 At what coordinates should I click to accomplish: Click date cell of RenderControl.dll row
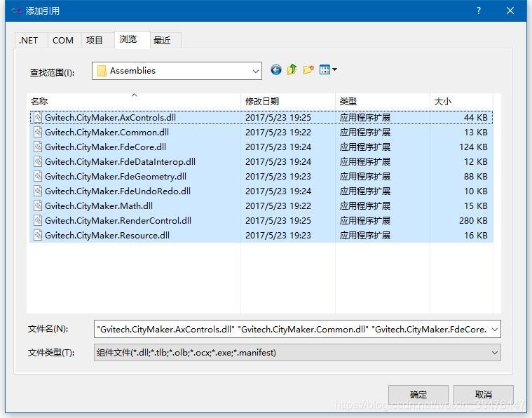278,221
